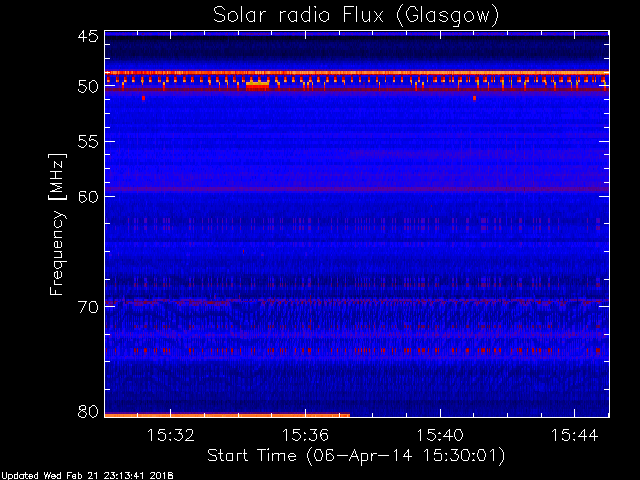Select the 80 frequency tick label
This screenshot has height=480, width=640.
coord(88,411)
